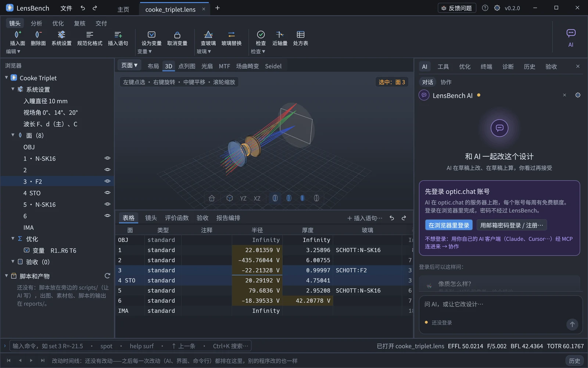588x368 pixels.
Task: Toggle the 变量 R1..R6 T6 checkbox
Action: [x=26, y=250]
